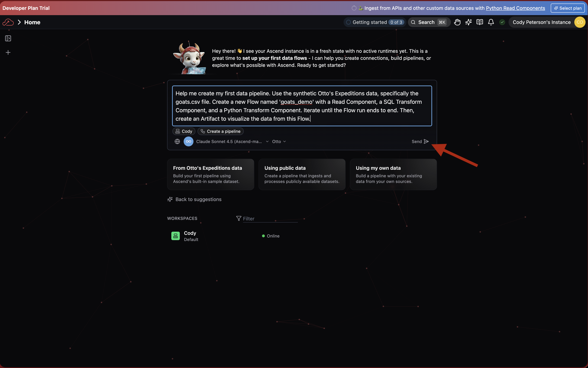Select Using public data card
588x368 pixels.
pyautogui.click(x=302, y=174)
